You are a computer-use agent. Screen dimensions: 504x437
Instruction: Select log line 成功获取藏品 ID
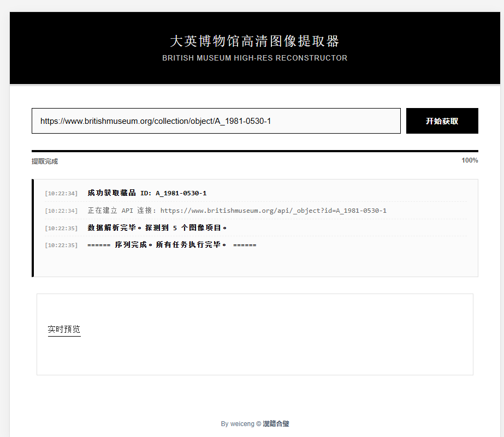(256, 193)
